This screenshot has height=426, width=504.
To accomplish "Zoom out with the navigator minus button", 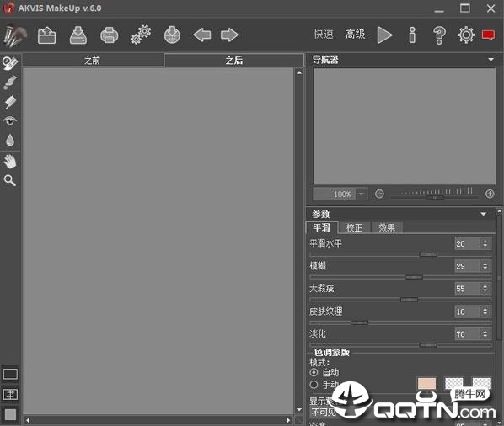I will [x=379, y=194].
